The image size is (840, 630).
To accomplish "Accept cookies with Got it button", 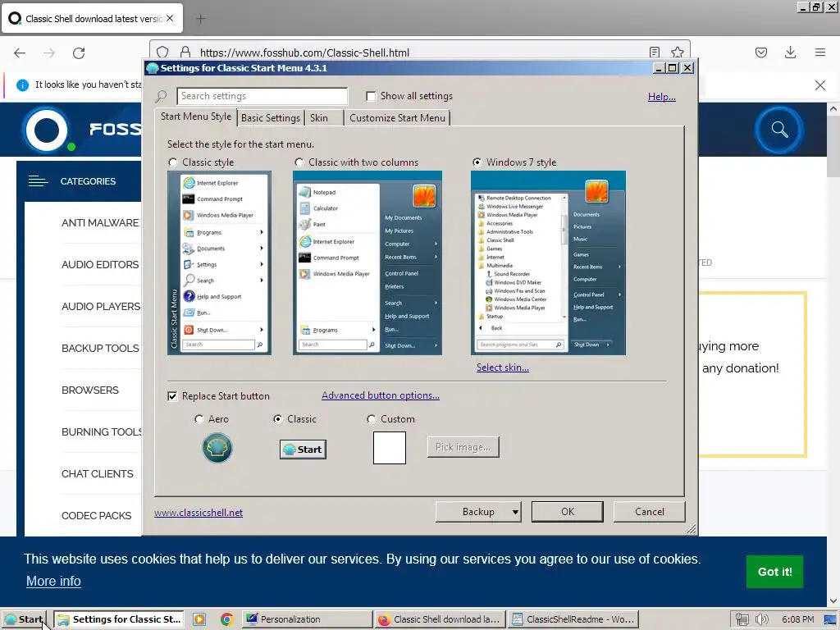I will tap(774, 572).
